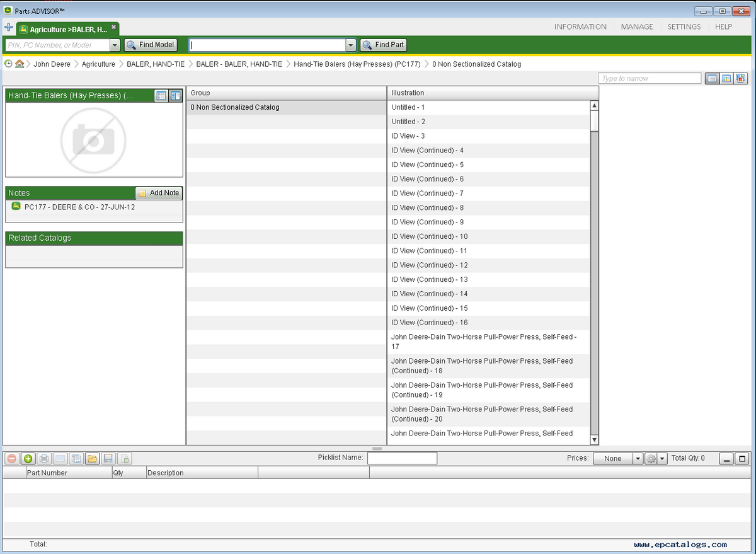Open the dropdown arrow next to the gear
This screenshot has width=756, height=554.
(662, 459)
